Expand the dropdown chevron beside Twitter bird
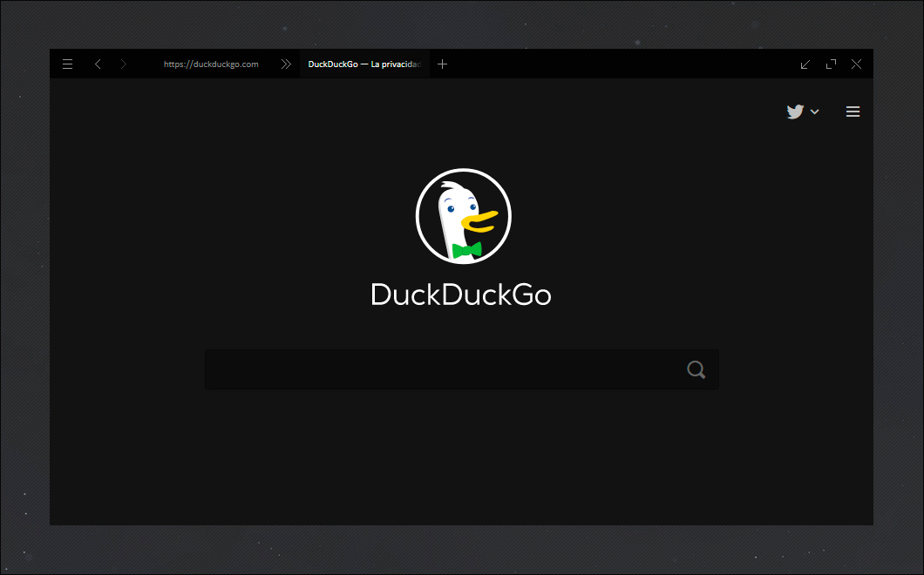 [814, 112]
